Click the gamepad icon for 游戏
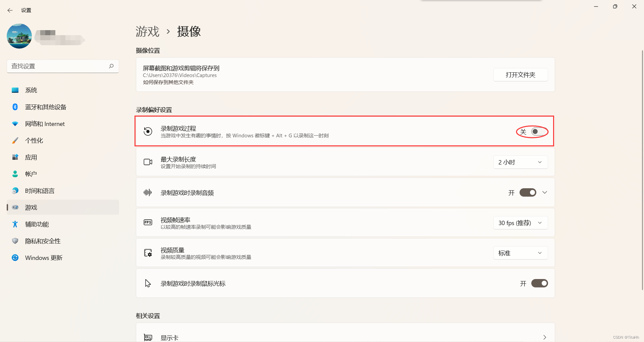The image size is (644, 342). tap(15, 207)
